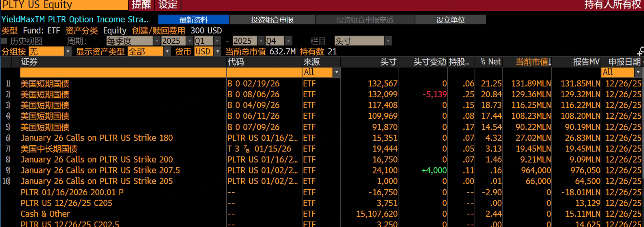
Task: Open the 提醒 menu
Action: pos(141,5)
